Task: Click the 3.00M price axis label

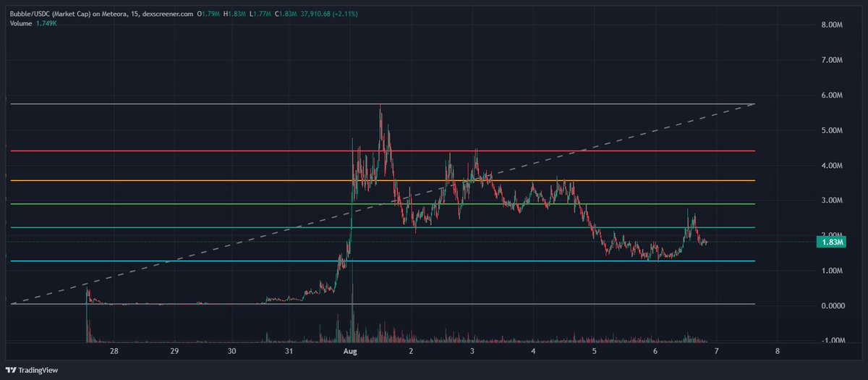Action: click(x=833, y=200)
